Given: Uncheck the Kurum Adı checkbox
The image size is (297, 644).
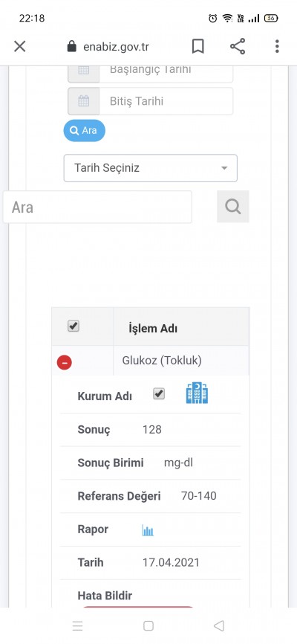Looking at the screenshot, I should (159, 394).
